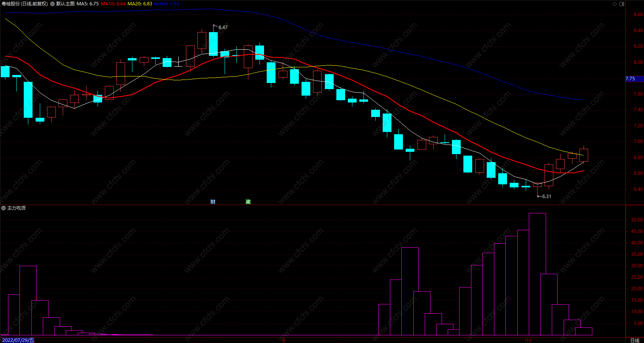Screen dimensions: 644x343
Task: Click the 8.47 high price annotation
Action: click(x=223, y=28)
